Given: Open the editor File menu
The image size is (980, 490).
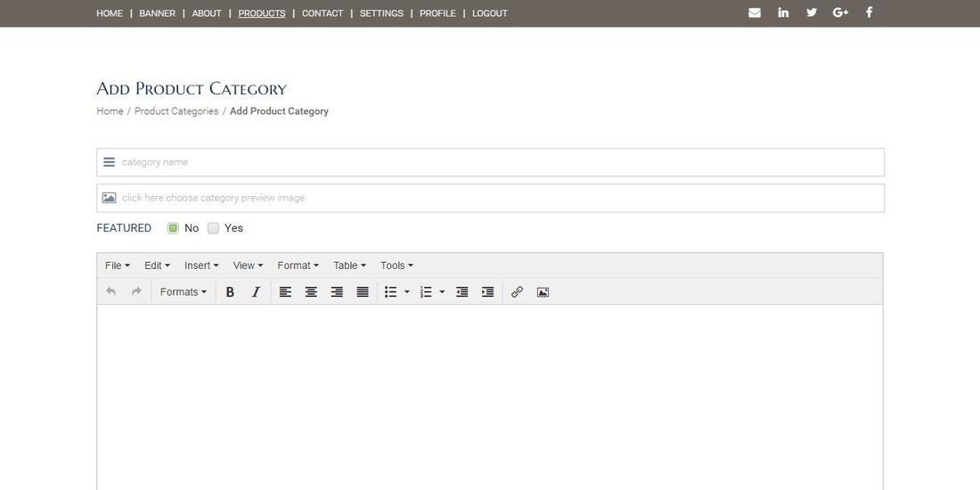Looking at the screenshot, I should point(118,265).
